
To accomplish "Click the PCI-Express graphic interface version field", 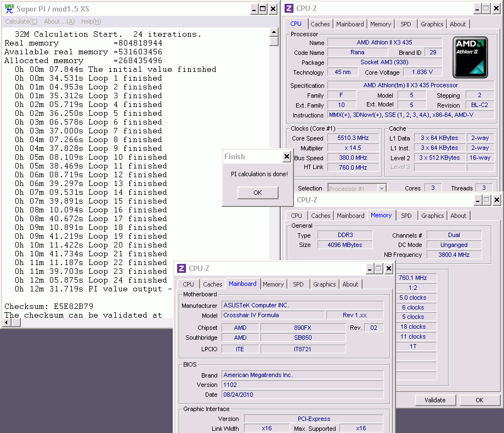I will (314, 419).
